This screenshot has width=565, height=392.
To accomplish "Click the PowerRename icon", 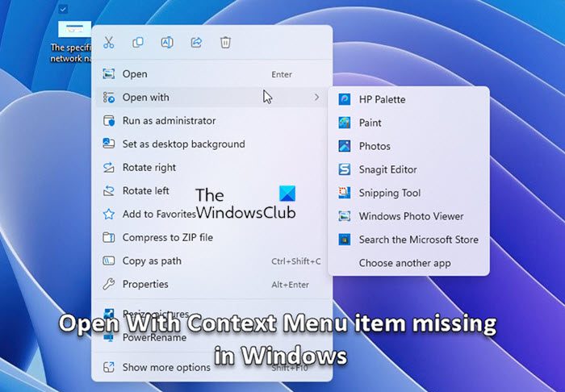I will pos(109,337).
